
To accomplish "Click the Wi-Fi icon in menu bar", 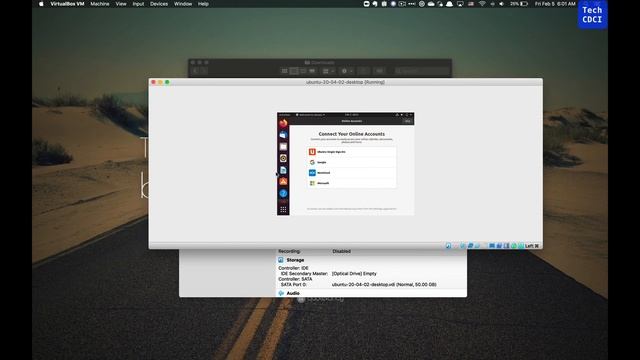I will click(482, 4).
